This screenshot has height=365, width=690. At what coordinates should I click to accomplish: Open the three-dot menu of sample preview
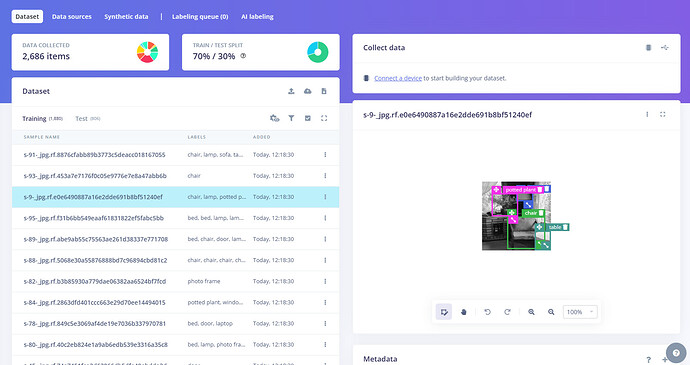pyautogui.click(x=647, y=114)
